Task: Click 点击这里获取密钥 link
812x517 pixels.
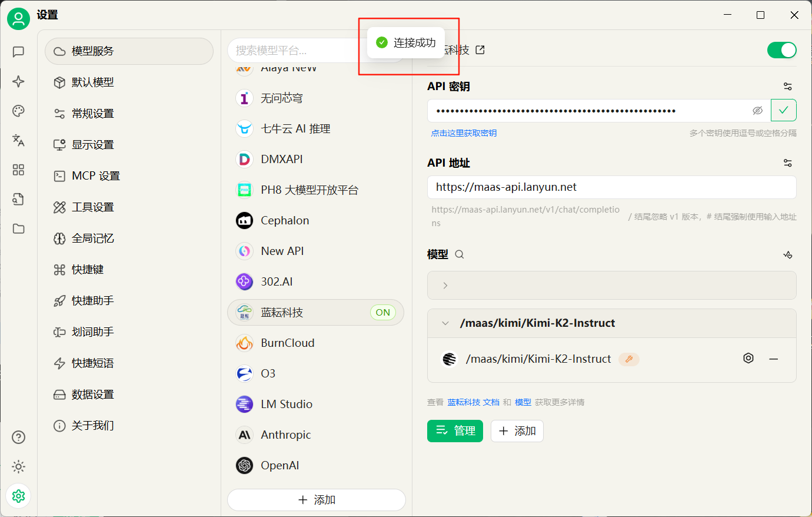Action: pyautogui.click(x=464, y=133)
